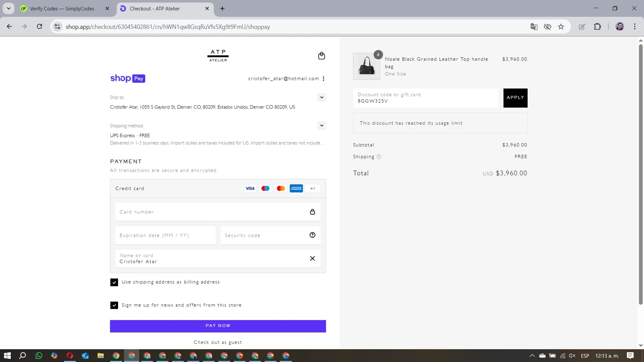Screen dimensions: 644x362
Task: Close the Checkout - ATP Atelier tab
Action: pos(207,9)
